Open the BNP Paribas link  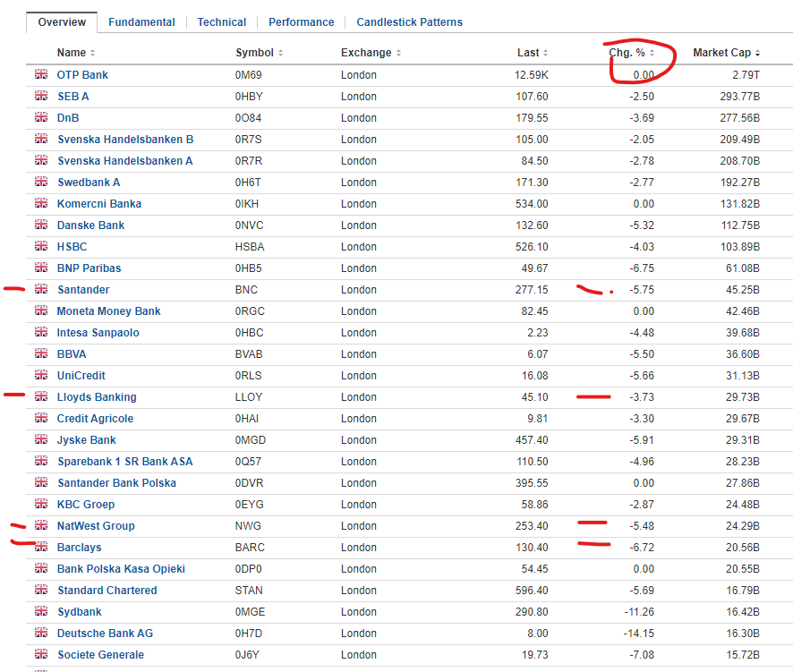point(89,268)
